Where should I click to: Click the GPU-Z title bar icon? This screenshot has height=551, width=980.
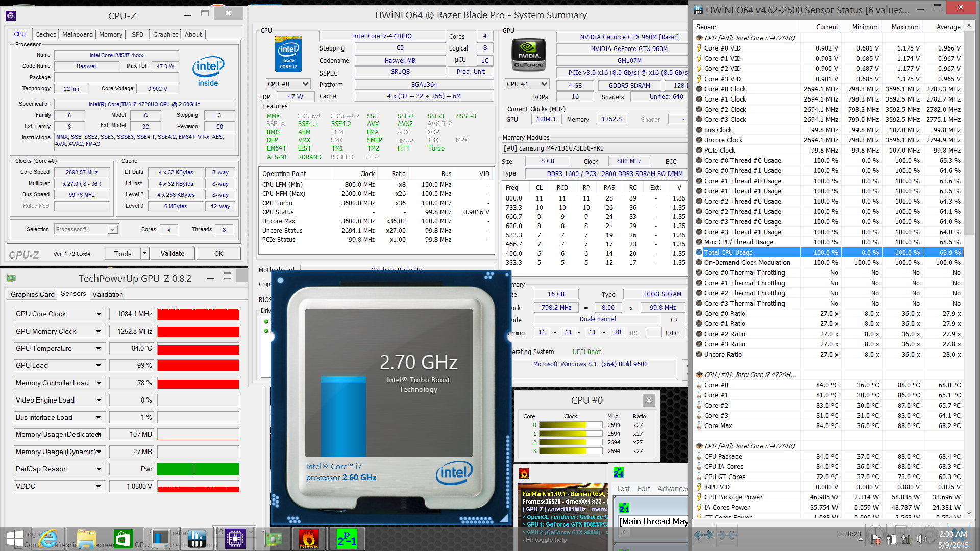click(11, 278)
